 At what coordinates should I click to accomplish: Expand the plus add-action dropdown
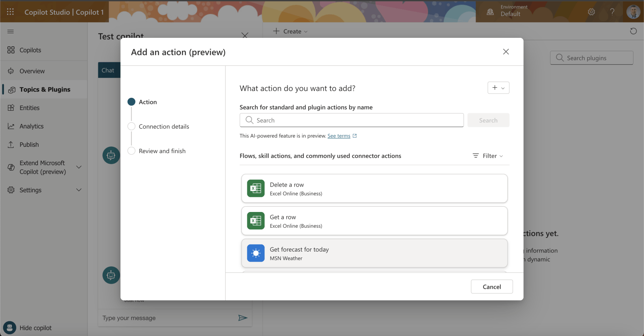[x=498, y=88]
